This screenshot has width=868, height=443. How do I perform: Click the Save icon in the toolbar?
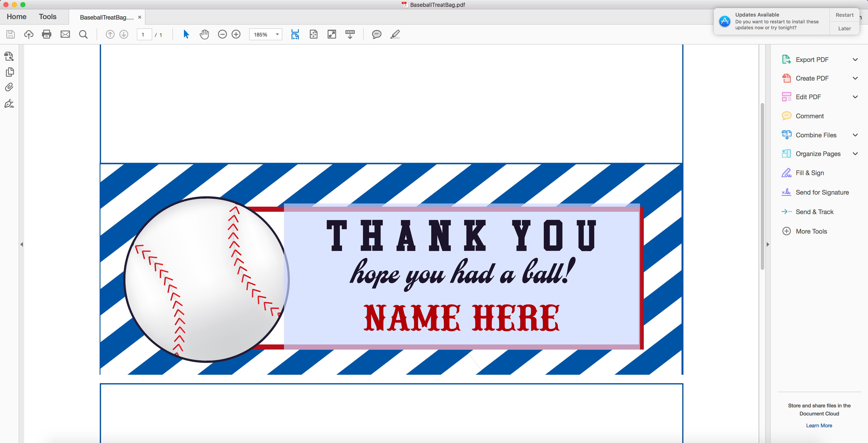pyautogui.click(x=10, y=34)
